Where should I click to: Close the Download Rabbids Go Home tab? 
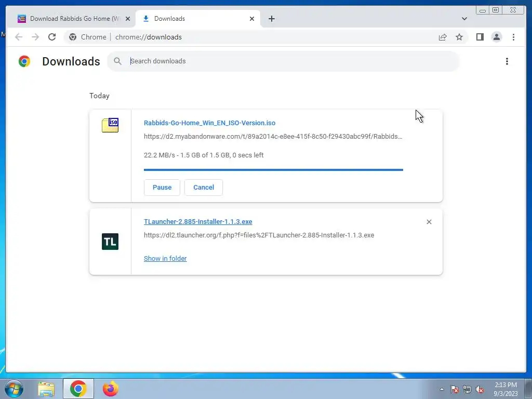[x=128, y=19]
